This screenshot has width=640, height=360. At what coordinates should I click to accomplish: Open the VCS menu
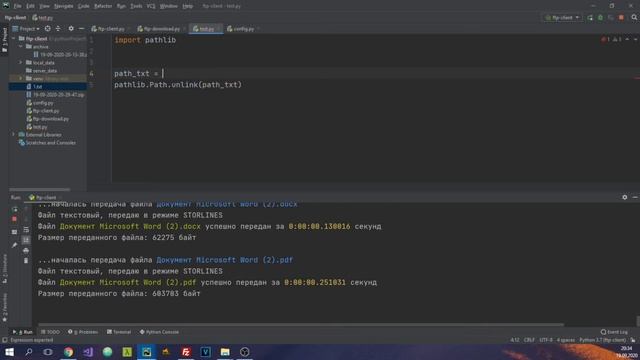tap(151, 6)
